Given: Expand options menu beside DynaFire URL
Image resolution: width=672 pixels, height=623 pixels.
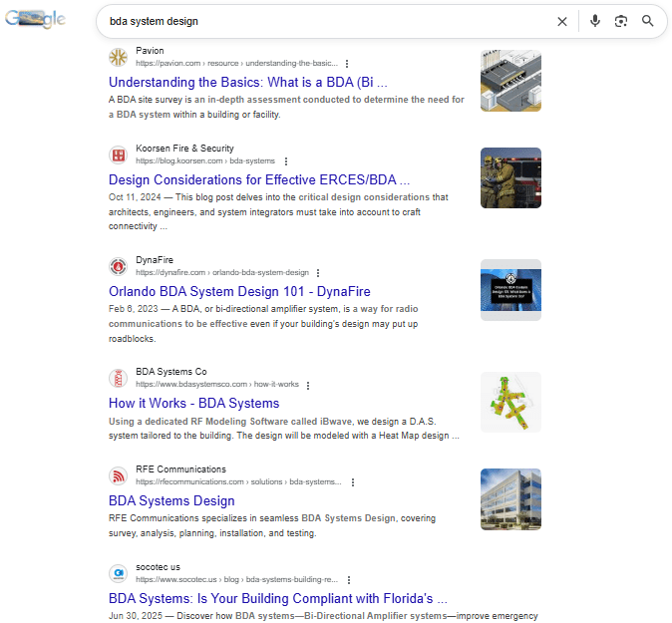Looking at the screenshot, I should pyautogui.click(x=318, y=273).
